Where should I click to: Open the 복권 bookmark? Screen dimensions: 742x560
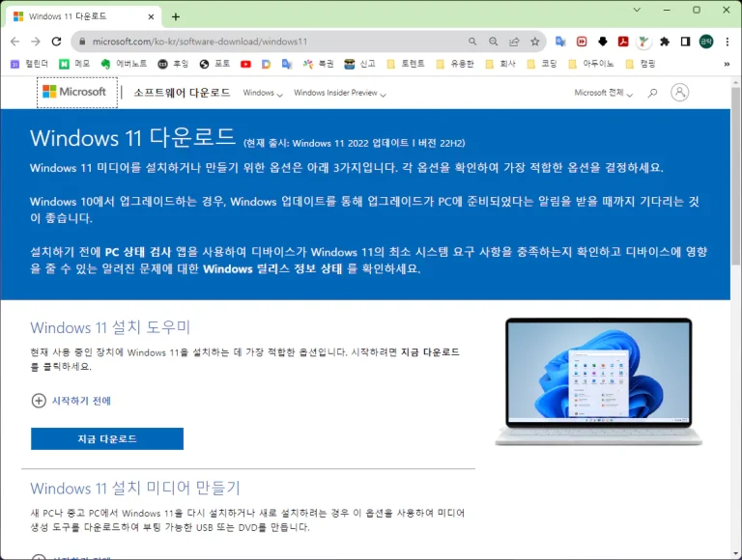pos(319,64)
